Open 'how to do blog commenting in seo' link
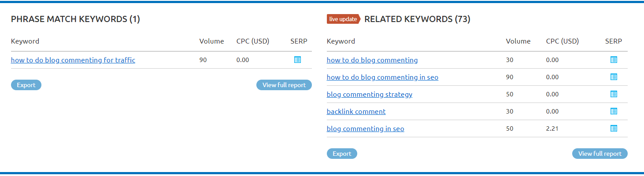The image size is (644, 176). [382, 77]
